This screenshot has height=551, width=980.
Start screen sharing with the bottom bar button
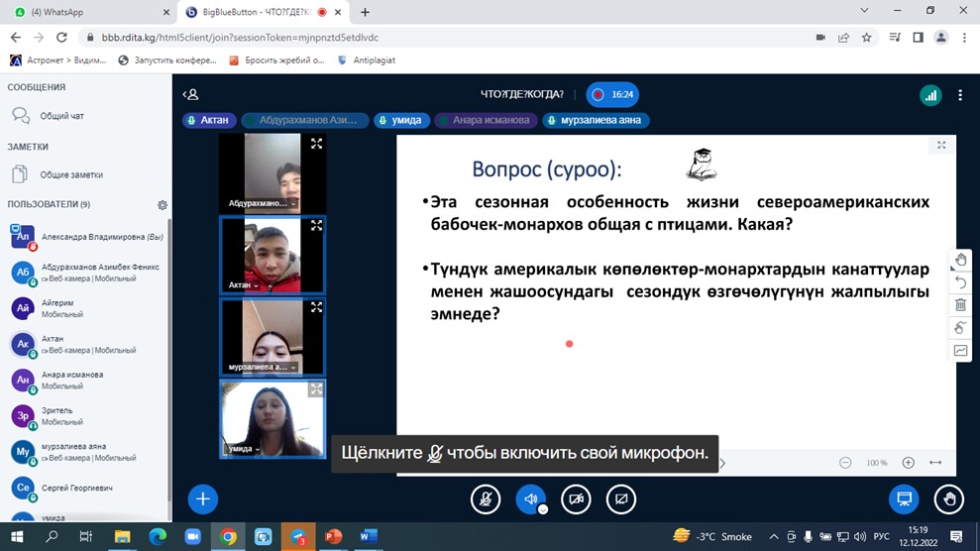pyautogui.click(x=620, y=499)
